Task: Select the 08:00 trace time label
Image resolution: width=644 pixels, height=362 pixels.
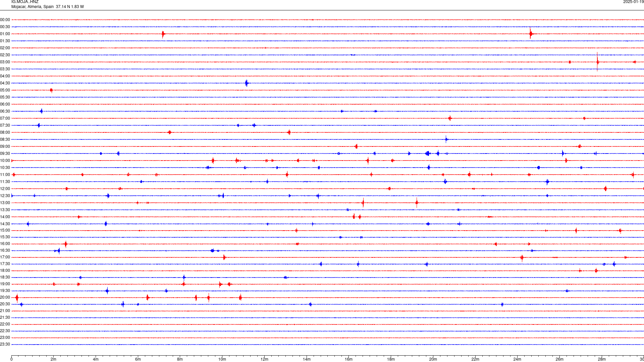Action: tap(5, 132)
